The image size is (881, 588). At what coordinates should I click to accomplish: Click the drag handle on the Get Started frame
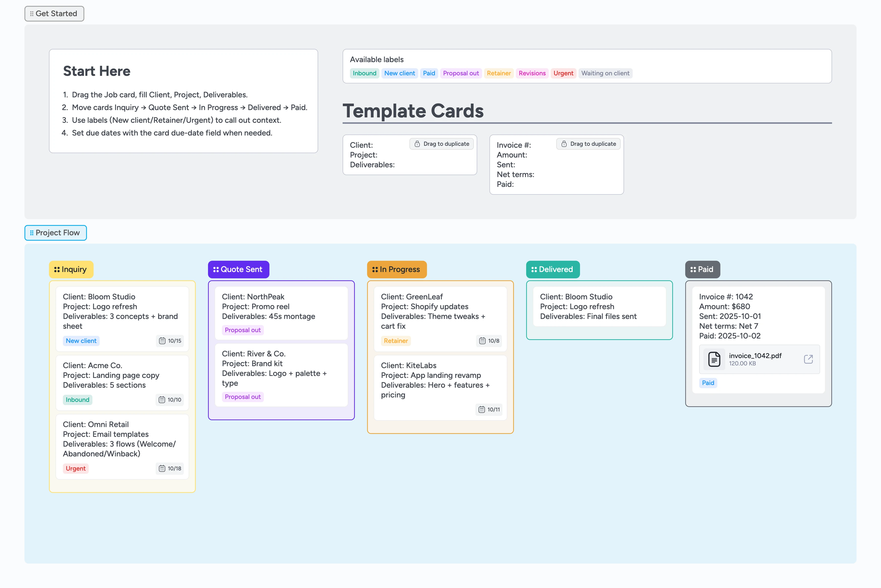[32, 13]
